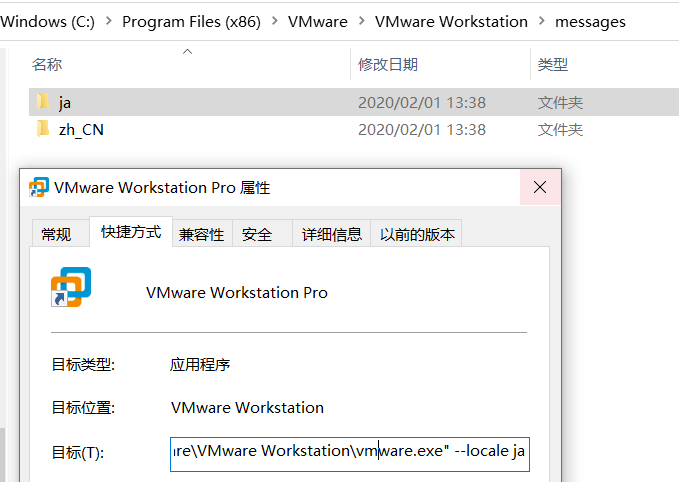Expand the chevron after VMware Workstation breadcrumb

pos(542,21)
